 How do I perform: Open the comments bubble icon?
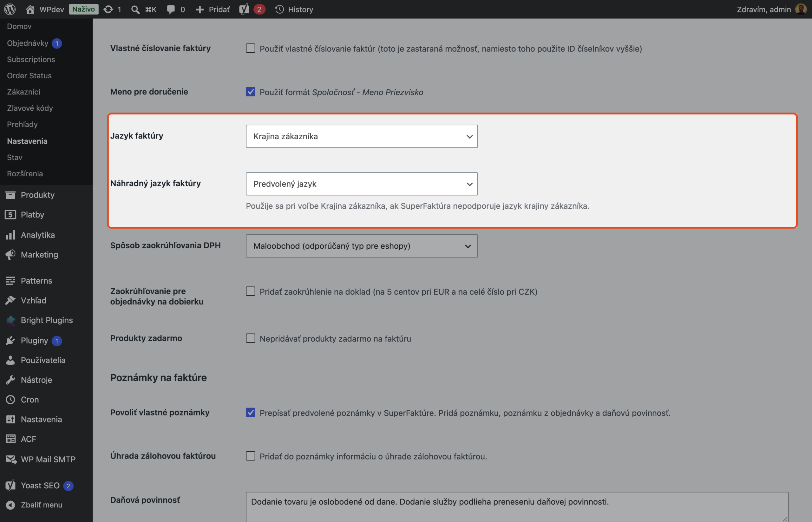click(x=171, y=9)
